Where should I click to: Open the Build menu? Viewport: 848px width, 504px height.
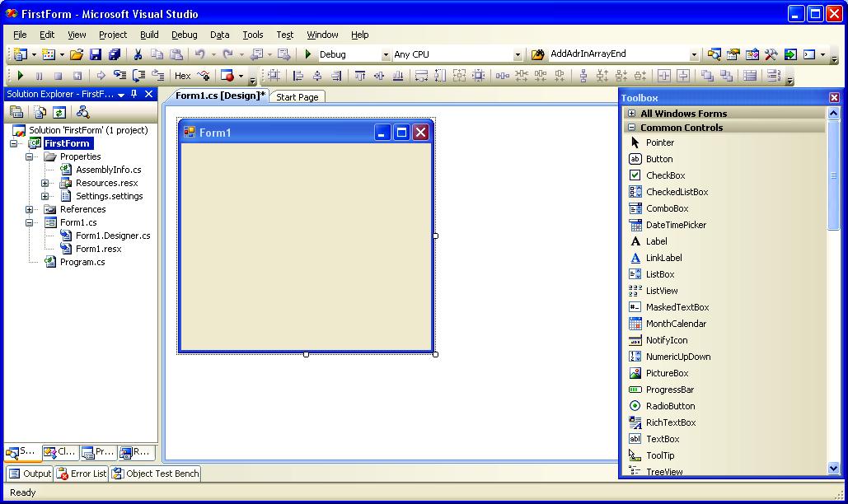pyautogui.click(x=149, y=35)
